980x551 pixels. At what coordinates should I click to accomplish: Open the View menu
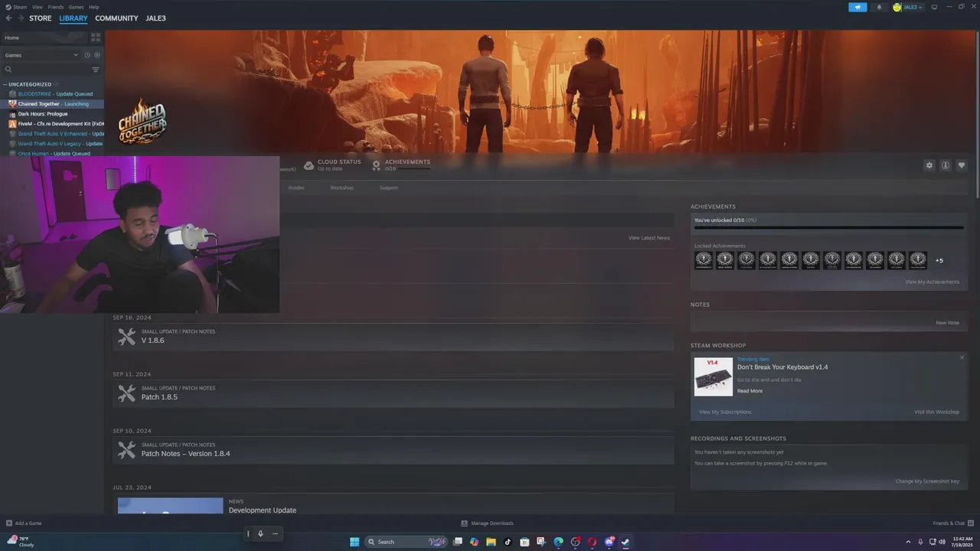(x=37, y=7)
